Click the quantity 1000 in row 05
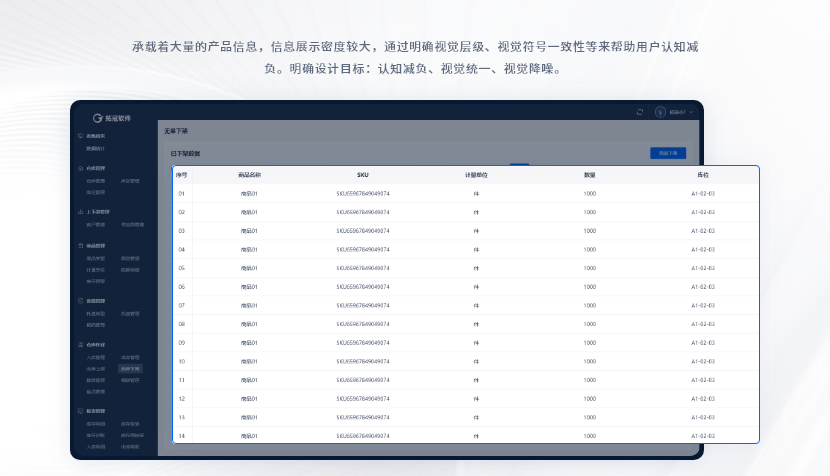The width and height of the screenshot is (830, 476). tap(590, 268)
